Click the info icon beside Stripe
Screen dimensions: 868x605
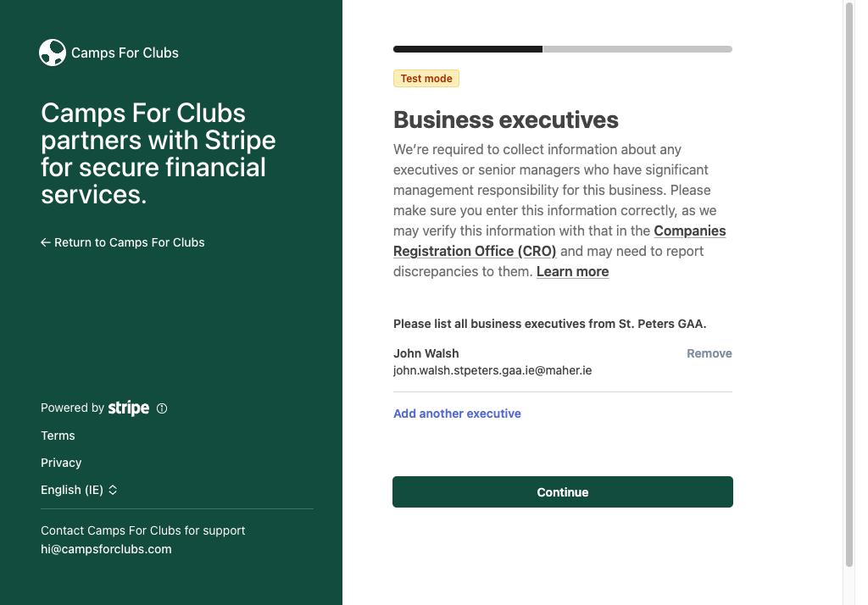(x=162, y=408)
